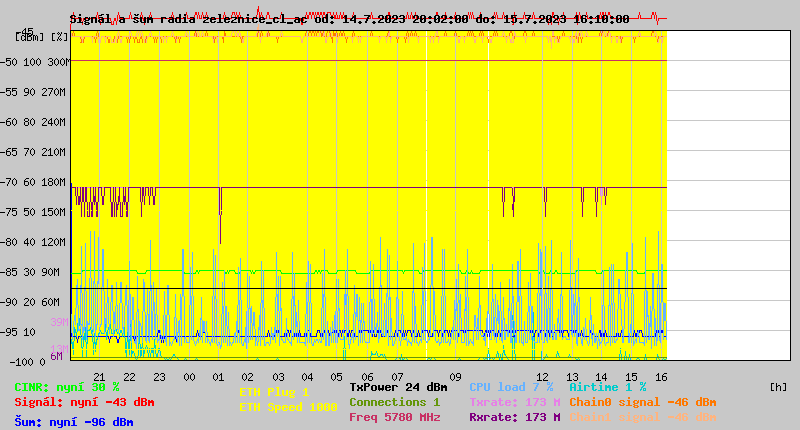This screenshot has width=800, height=430.
Task: Click hour label '14' on time axis
Action: [x=602, y=377]
